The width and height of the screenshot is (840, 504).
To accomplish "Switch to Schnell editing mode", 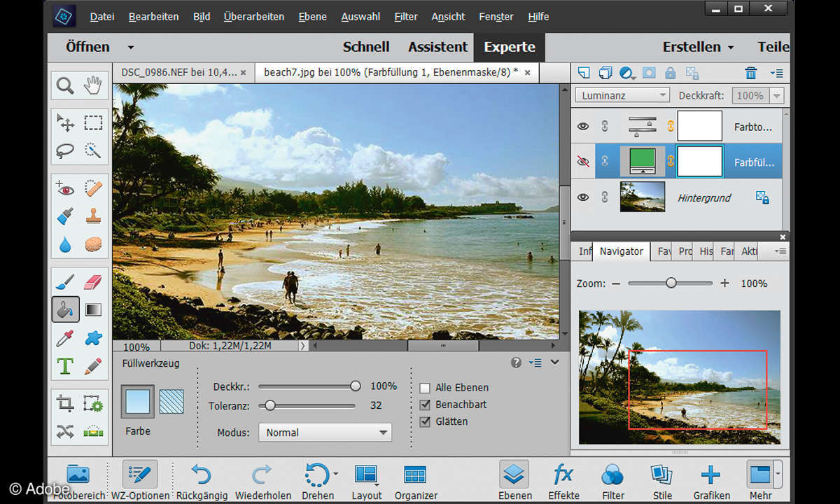I will [365, 48].
